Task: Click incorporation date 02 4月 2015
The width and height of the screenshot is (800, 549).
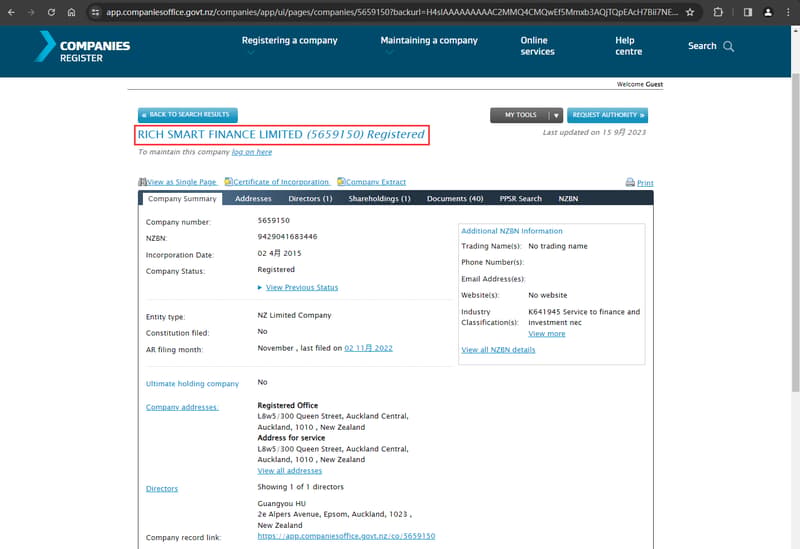Action: tap(280, 254)
